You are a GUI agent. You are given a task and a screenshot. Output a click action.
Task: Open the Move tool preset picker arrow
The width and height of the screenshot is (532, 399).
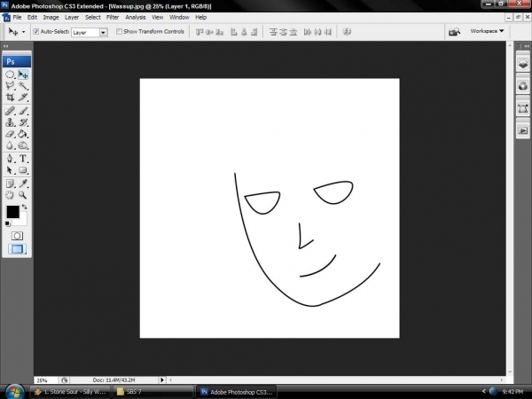[23, 32]
